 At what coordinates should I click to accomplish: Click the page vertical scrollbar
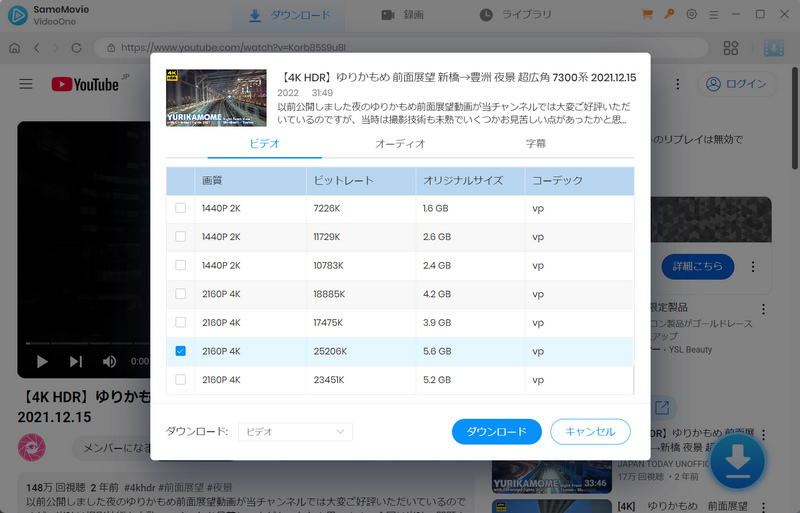pyautogui.click(x=795, y=117)
